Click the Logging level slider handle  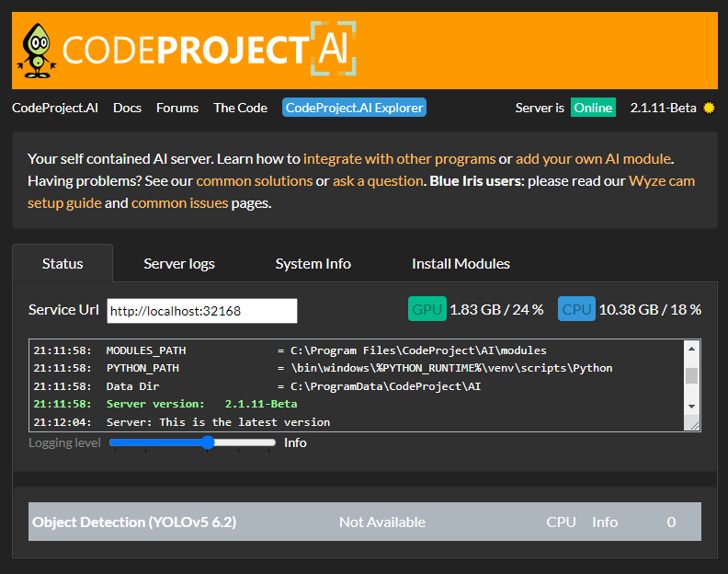pos(208,442)
